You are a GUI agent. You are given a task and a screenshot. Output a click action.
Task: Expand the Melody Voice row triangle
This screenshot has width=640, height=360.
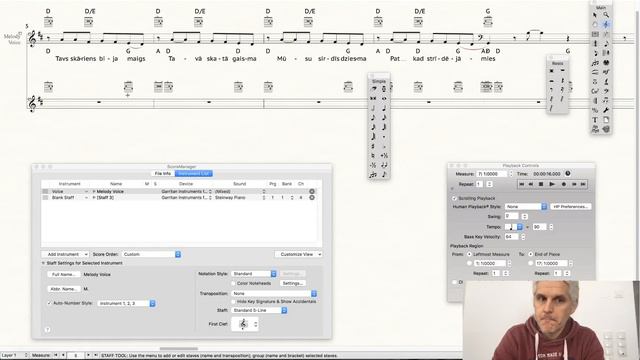coord(94,191)
